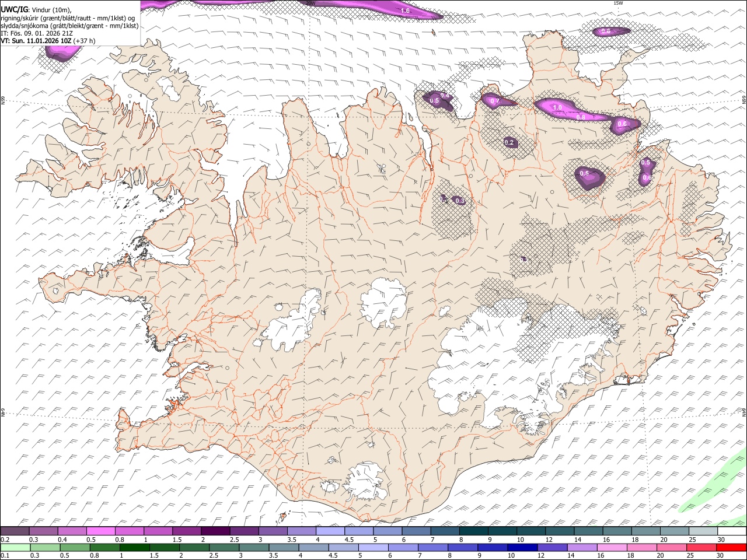747x560 pixels.
Task: Click the pink 16–18 rain legend swatch
Action: (612, 547)
